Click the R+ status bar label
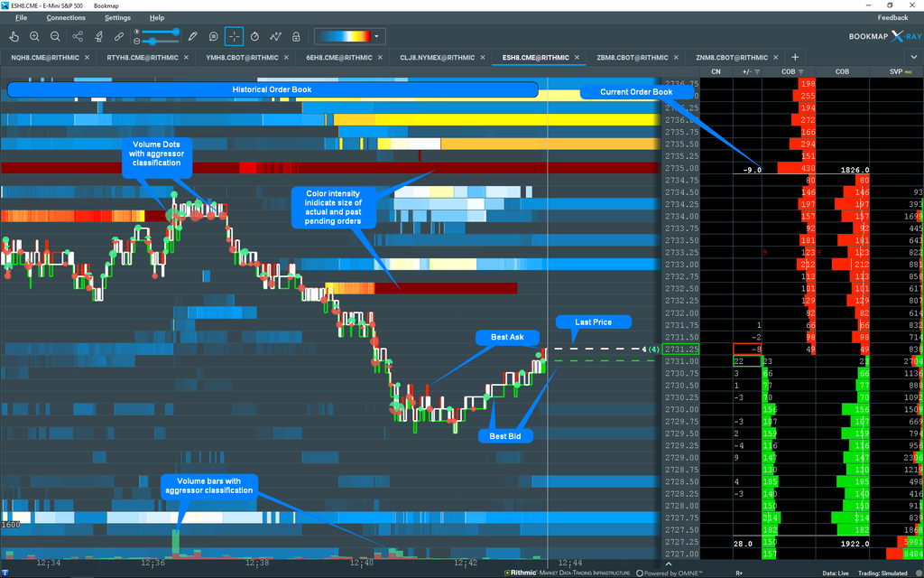 click(740, 573)
